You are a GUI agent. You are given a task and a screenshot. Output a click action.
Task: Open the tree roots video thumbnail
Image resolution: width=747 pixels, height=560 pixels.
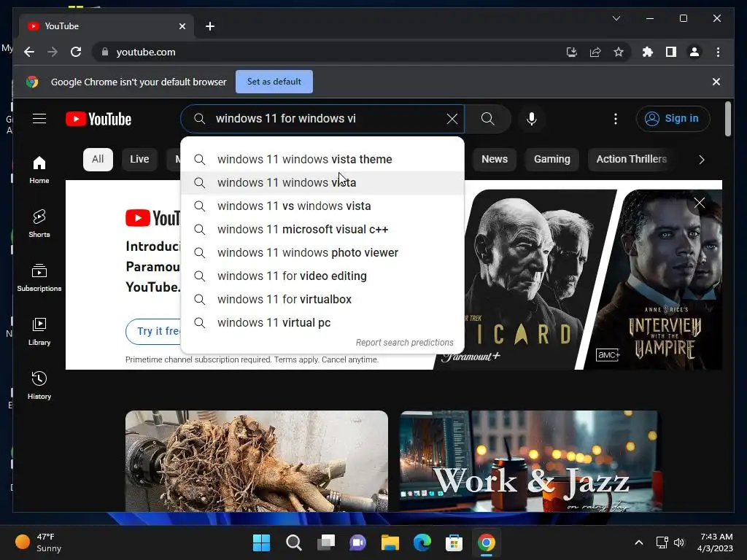coord(256,461)
